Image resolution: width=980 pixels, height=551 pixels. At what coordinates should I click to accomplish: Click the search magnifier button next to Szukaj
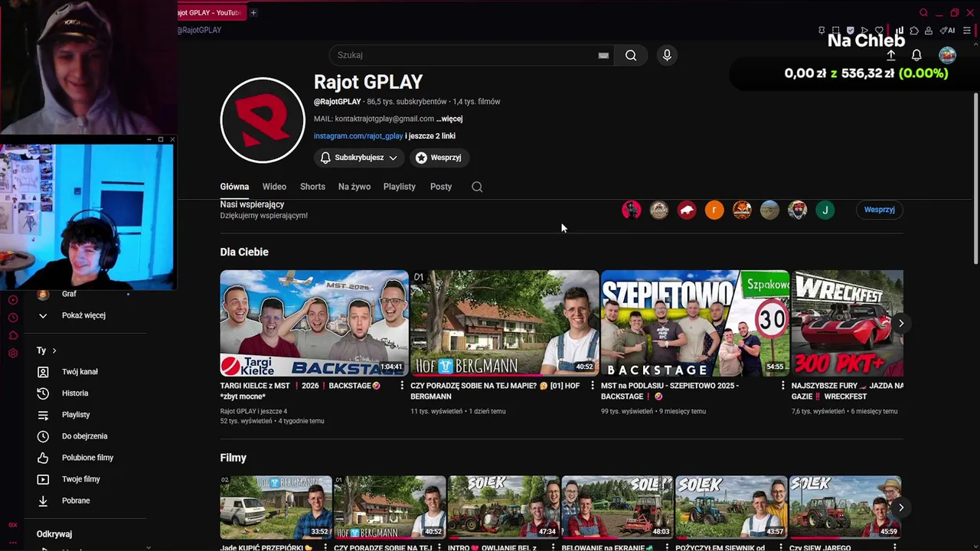click(x=631, y=55)
